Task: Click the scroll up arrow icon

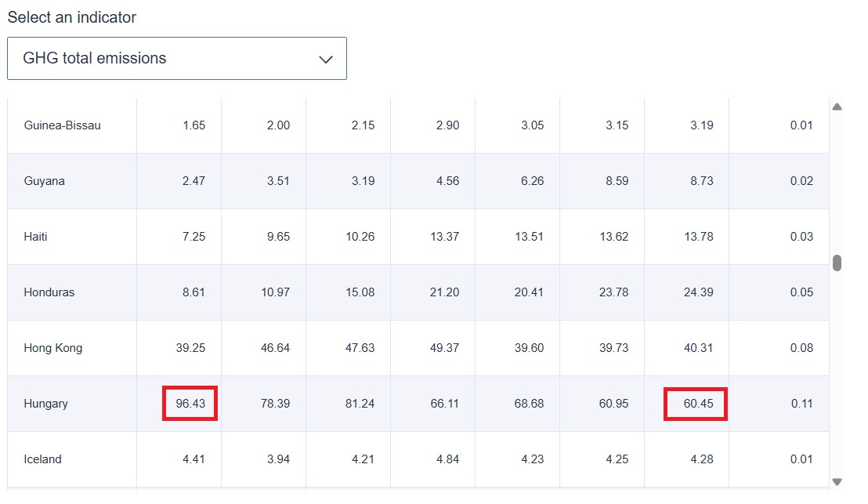Action: pos(837,107)
